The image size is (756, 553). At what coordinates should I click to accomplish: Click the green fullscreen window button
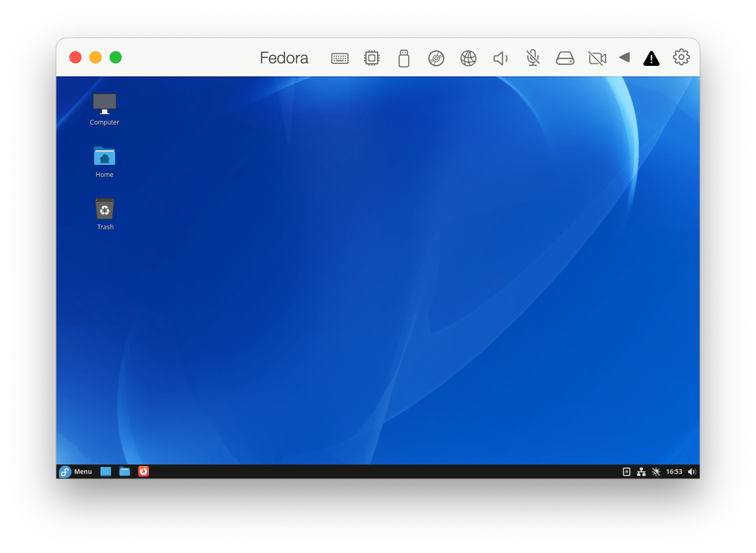coord(116,57)
